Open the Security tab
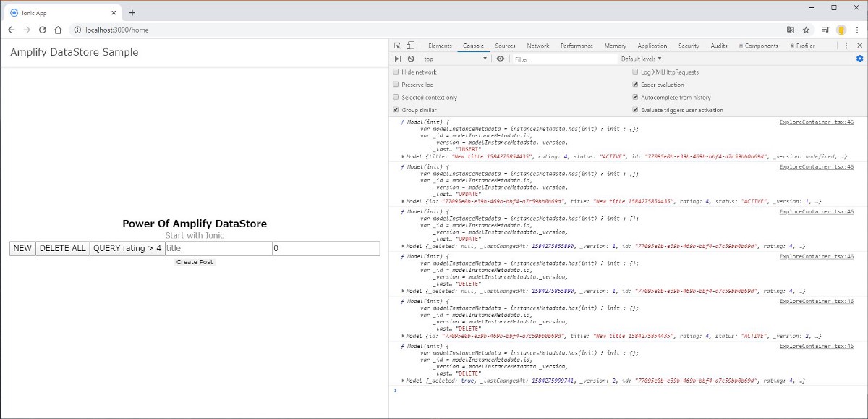 point(689,46)
